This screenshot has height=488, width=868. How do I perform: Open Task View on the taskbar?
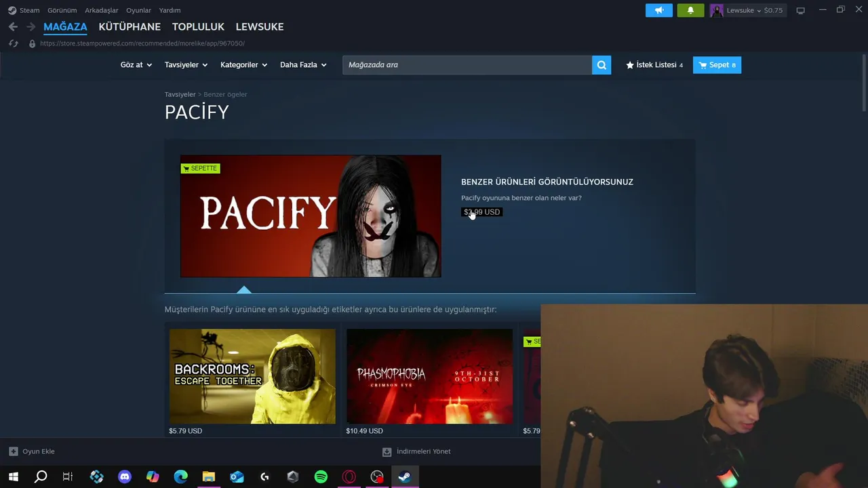point(68,477)
